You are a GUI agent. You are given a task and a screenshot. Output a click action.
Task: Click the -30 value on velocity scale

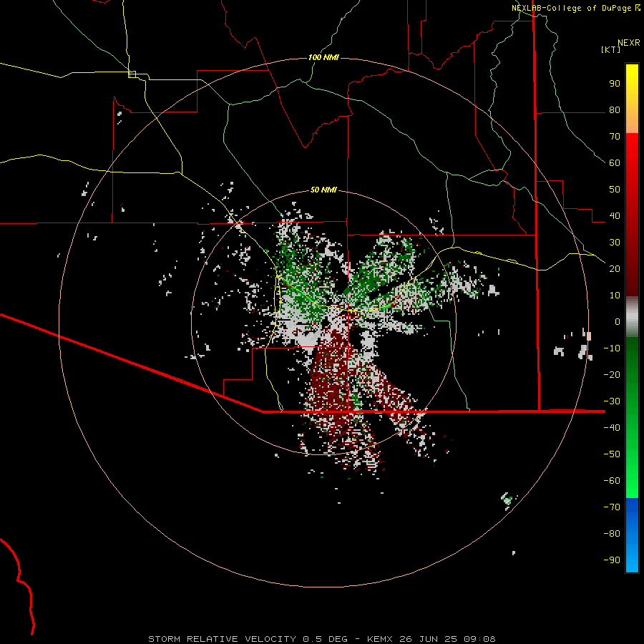[x=612, y=401]
